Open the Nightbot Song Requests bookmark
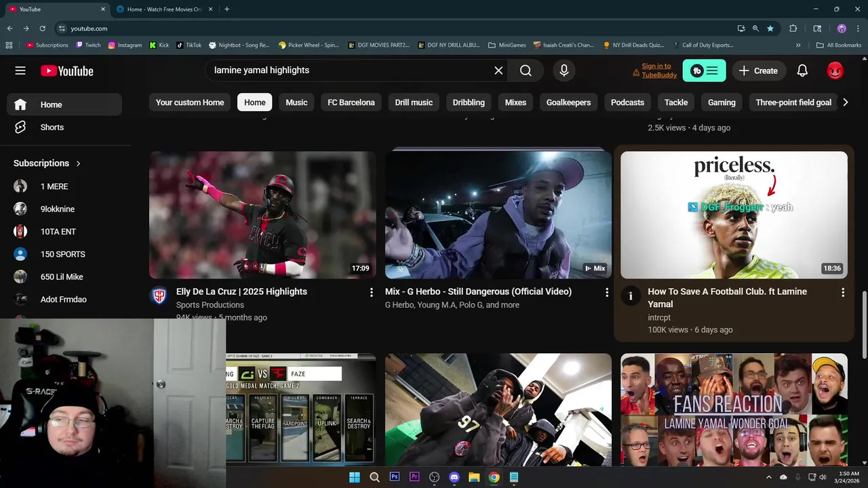 click(x=239, y=45)
